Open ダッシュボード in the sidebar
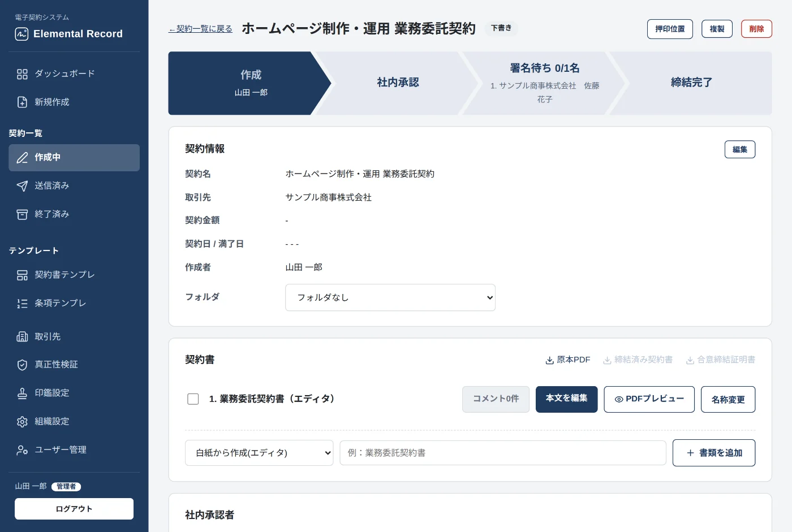 click(x=74, y=74)
